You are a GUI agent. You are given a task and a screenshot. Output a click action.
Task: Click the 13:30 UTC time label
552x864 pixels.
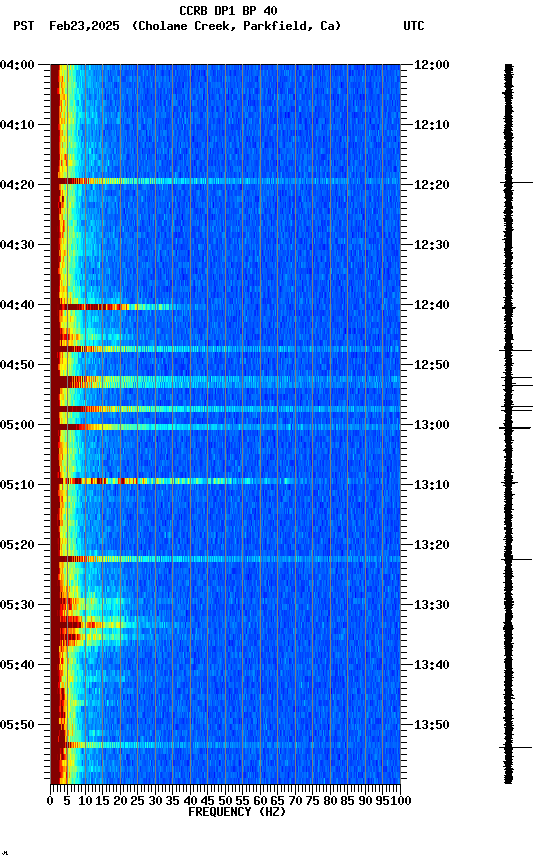click(x=432, y=606)
